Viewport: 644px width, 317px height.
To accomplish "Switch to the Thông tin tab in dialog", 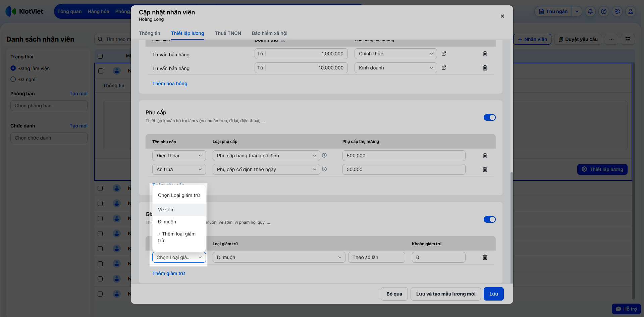I will coord(150,33).
